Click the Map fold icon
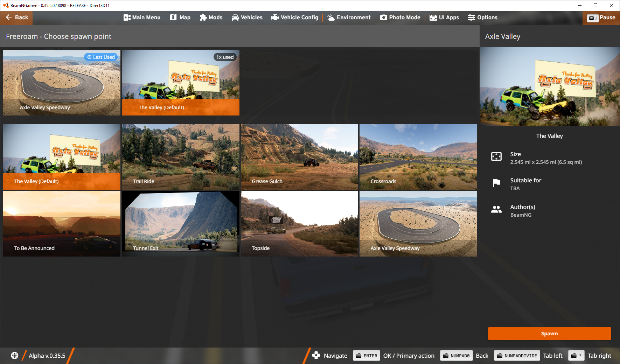 [173, 17]
